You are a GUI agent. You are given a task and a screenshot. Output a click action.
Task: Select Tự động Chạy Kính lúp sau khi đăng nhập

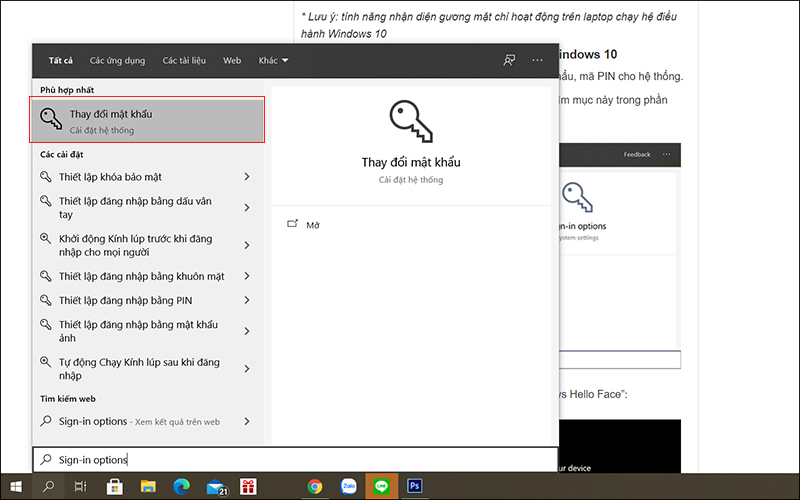[139, 369]
